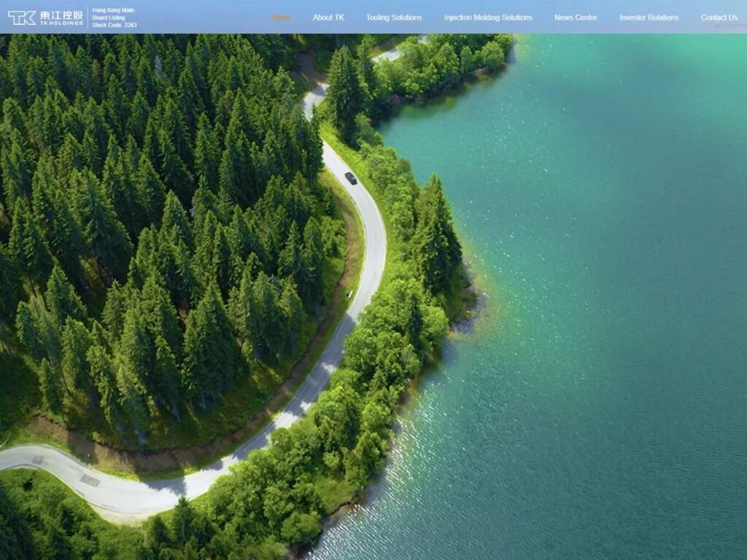Open the About TK menu

click(328, 17)
